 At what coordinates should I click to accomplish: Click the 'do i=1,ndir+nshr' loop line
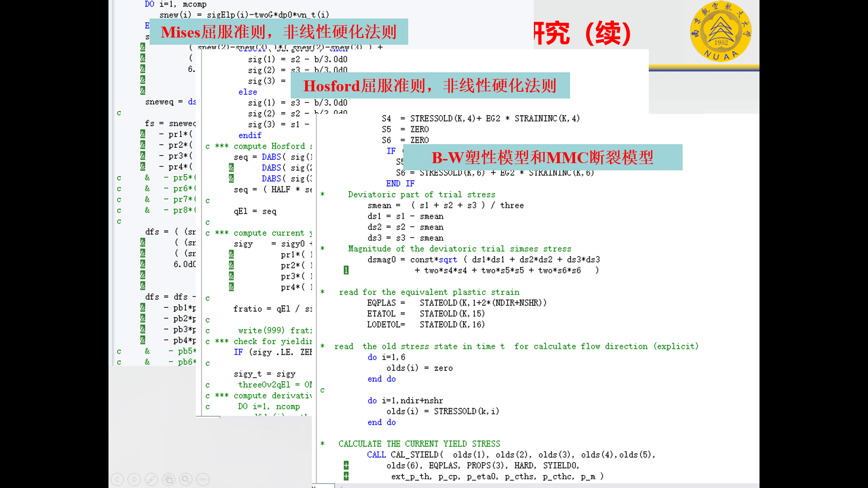405,401
